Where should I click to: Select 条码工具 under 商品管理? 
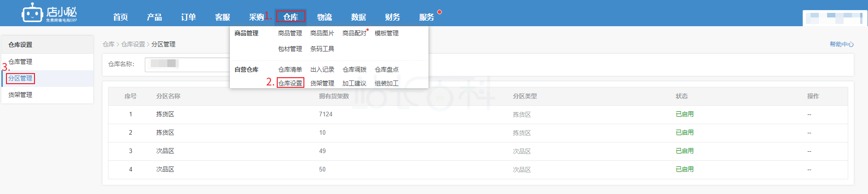coord(322,49)
